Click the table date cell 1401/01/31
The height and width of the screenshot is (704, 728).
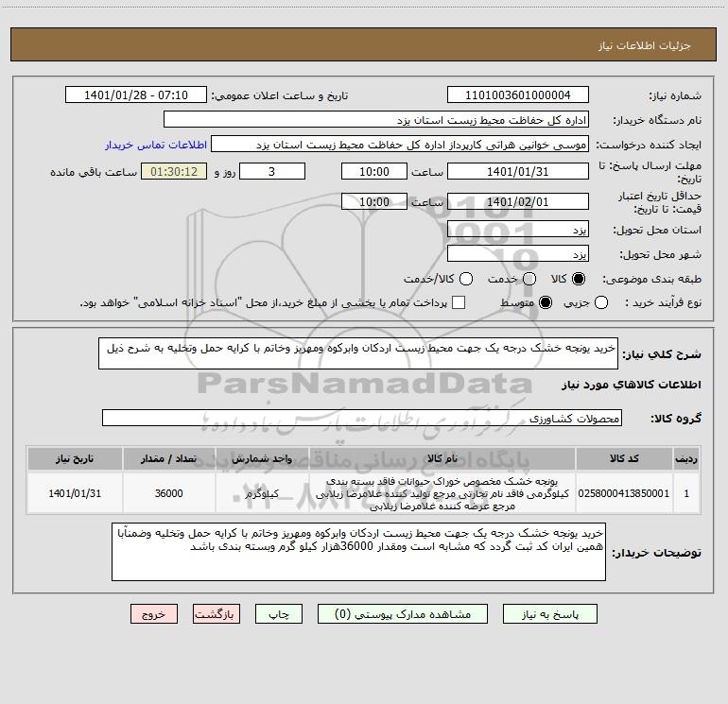(75, 493)
